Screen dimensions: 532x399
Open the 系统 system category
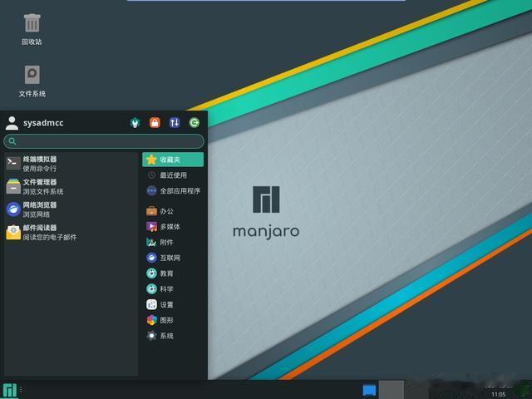click(x=173, y=336)
